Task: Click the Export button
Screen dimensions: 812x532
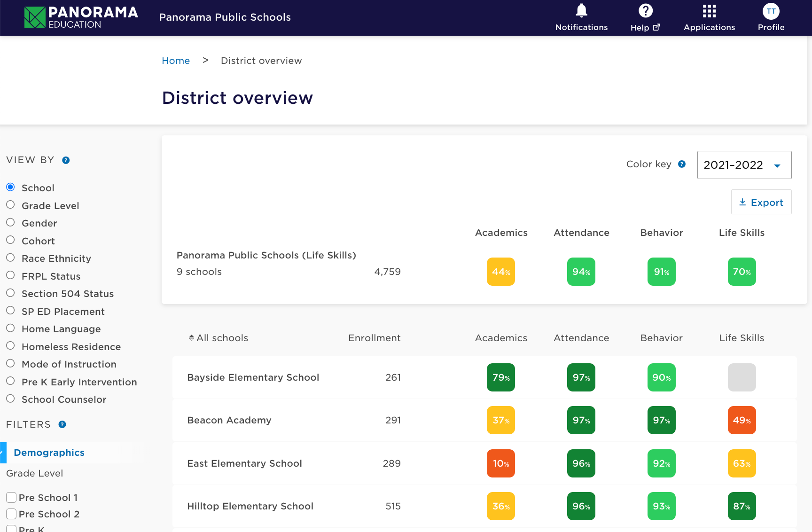Action: 761,202
